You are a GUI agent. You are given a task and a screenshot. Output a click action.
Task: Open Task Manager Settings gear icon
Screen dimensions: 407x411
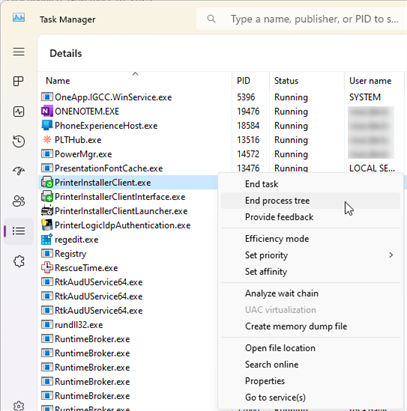coord(19,406)
